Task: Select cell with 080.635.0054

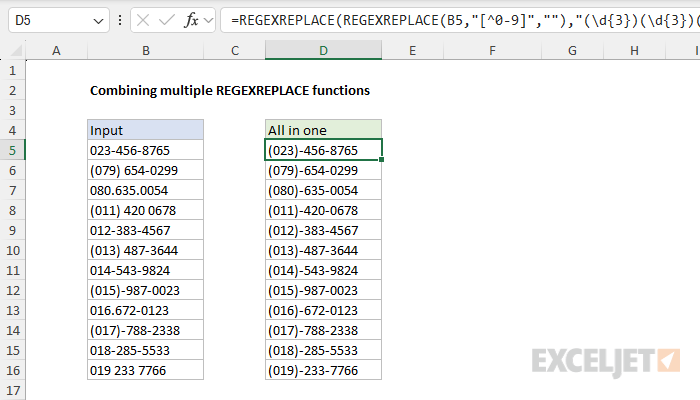Action: click(146, 191)
